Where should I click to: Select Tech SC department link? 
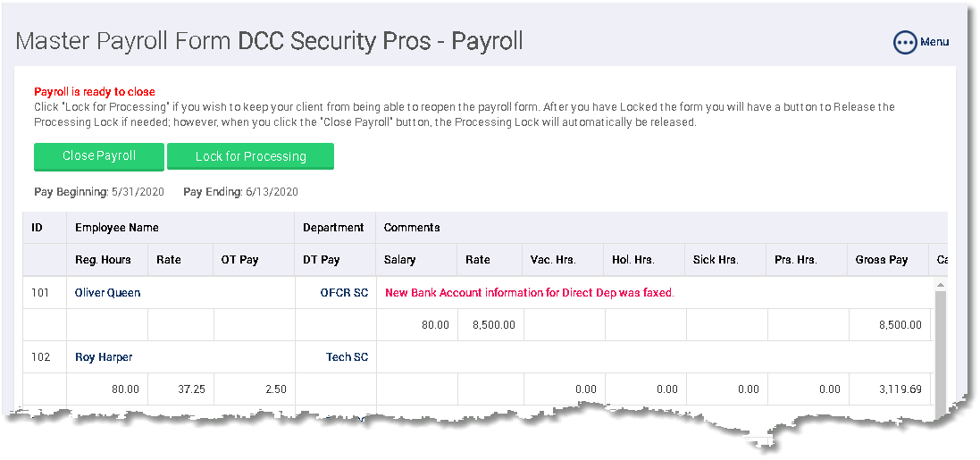(348, 357)
